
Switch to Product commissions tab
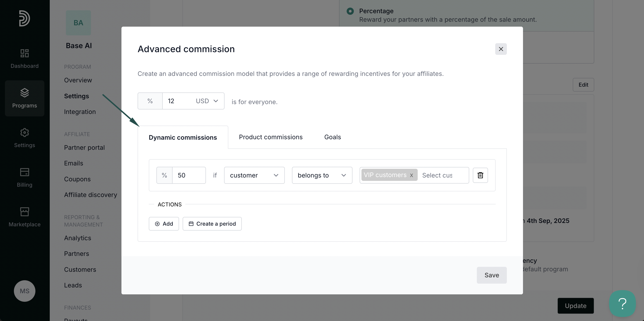270,137
